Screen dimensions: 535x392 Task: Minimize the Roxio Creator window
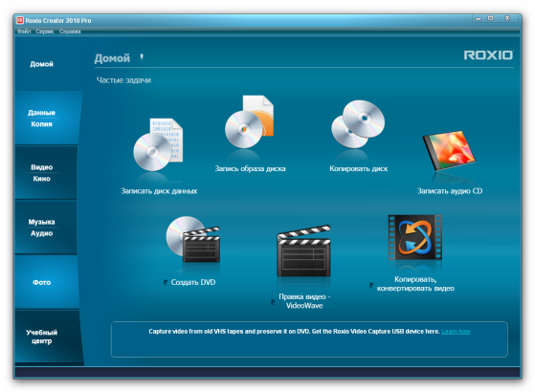tap(478, 18)
